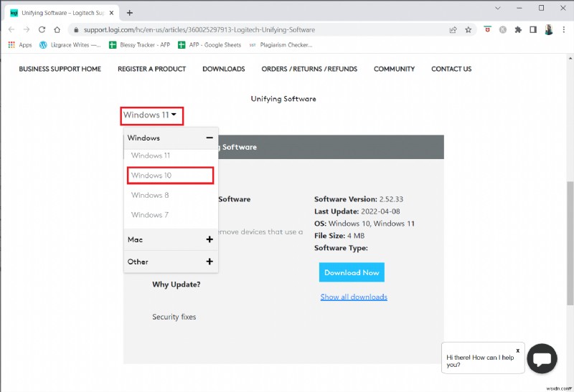
Task: Open the tab search chevron
Action: tap(497, 8)
